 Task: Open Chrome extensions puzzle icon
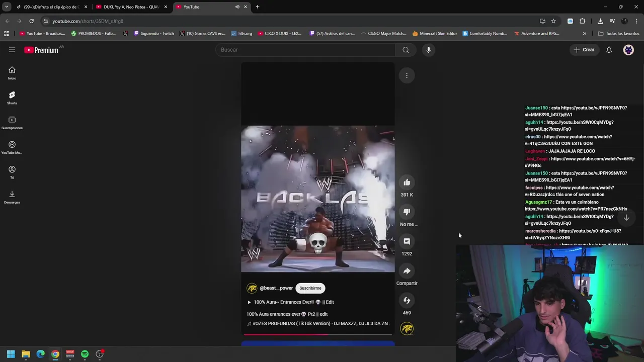pos(582,21)
